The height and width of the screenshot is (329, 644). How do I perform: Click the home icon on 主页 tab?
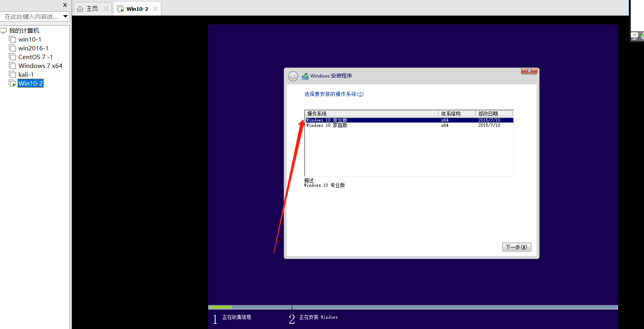pos(80,9)
